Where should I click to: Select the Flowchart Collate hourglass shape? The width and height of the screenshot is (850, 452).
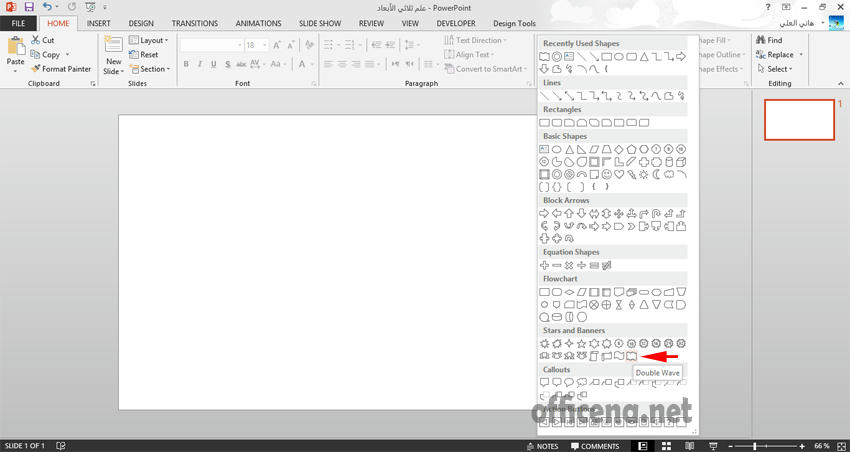point(619,305)
